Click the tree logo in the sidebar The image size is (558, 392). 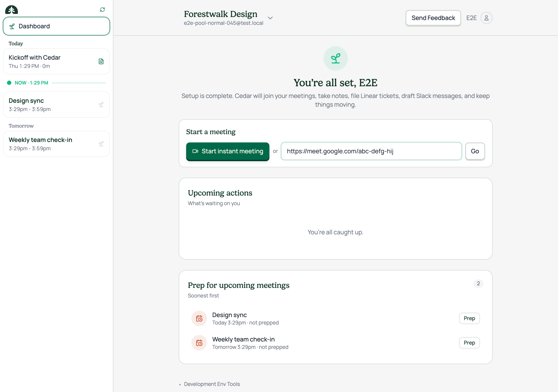coord(11,9)
